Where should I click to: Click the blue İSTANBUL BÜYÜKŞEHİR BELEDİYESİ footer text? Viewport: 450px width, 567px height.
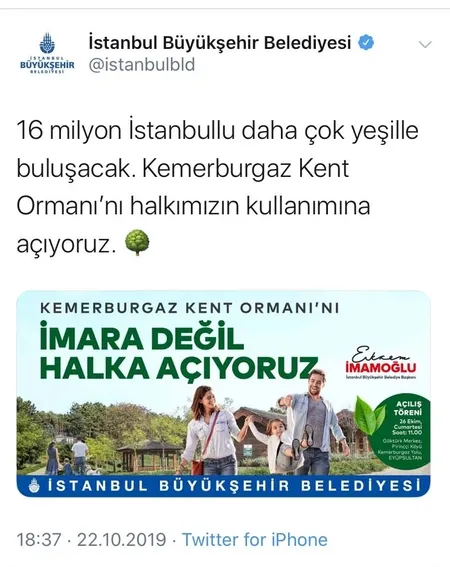point(234,486)
